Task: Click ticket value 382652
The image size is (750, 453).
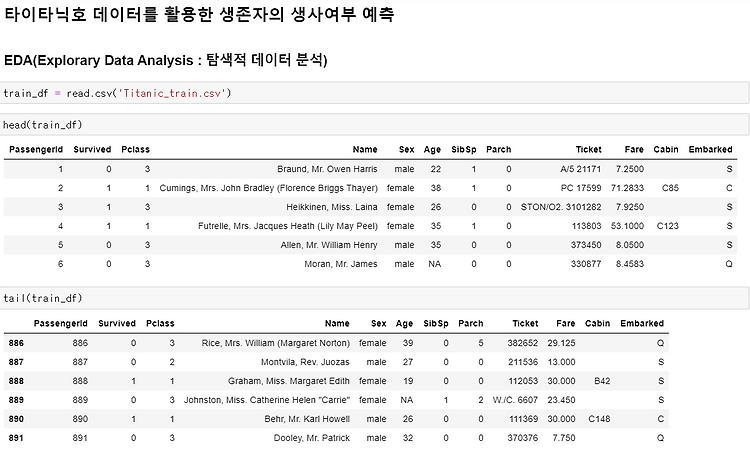Action: click(x=522, y=343)
